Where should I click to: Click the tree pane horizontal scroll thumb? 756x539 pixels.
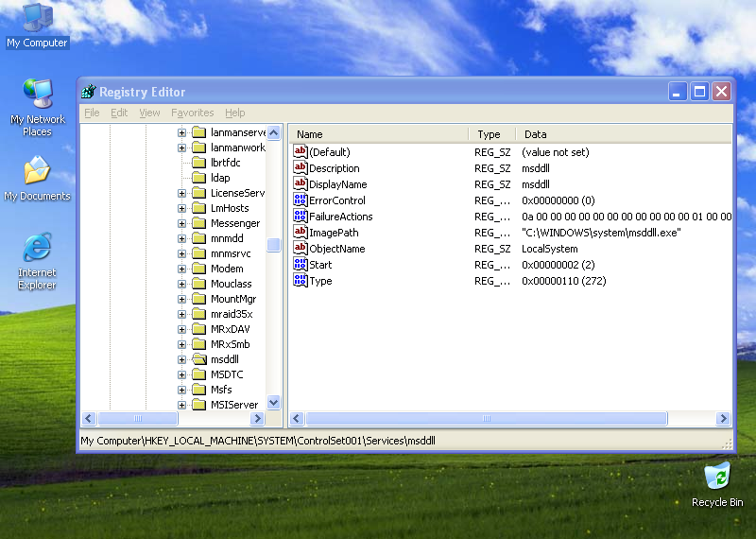pos(138,418)
